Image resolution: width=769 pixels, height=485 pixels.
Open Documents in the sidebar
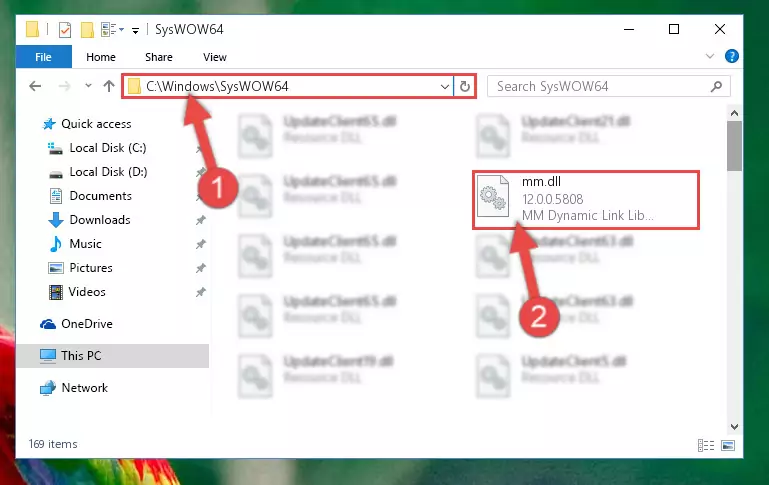101,196
